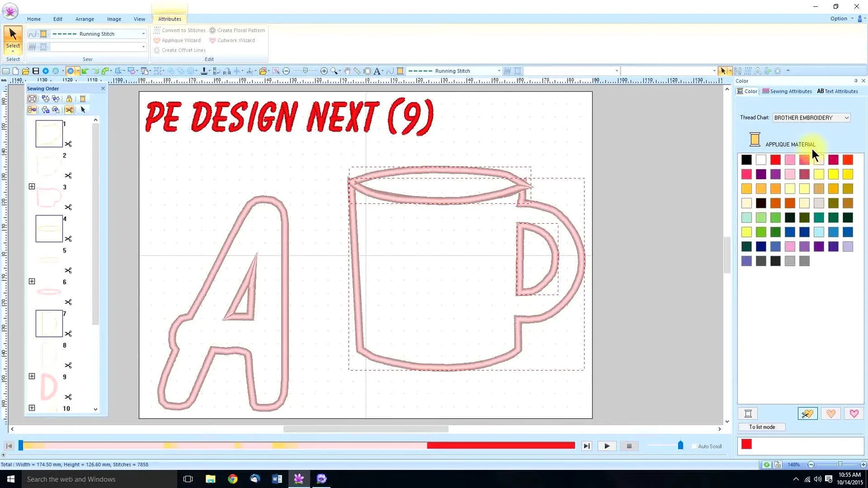Click the zoom out minus icon in toolbar

[286, 71]
